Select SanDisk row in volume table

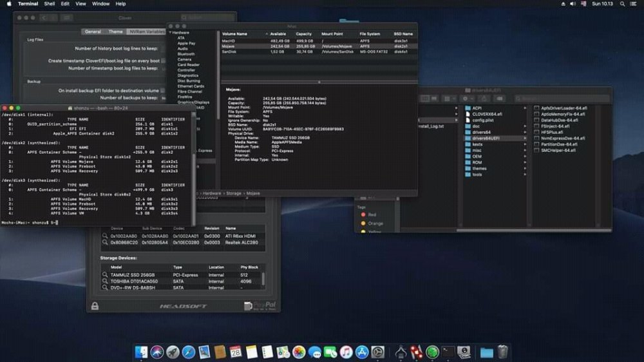click(319, 52)
